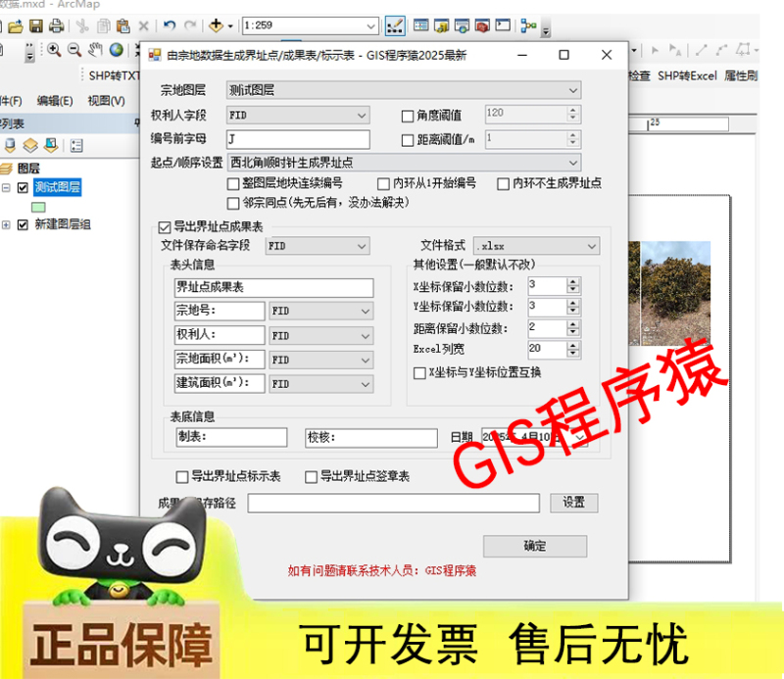Launch ModelBuilder icon
The width and height of the screenshot is (784, 679).
tap(528, 25)
